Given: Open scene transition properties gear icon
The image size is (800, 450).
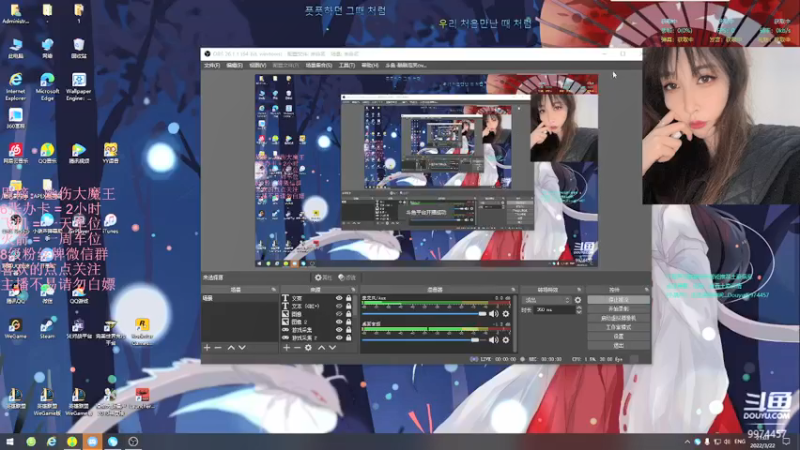Looking at the screenshot, I should 578,300.
